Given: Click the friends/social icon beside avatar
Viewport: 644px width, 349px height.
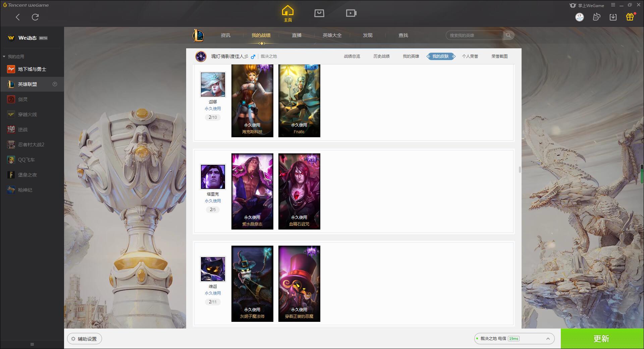Looking at the screenshot, I should tap(596, 17).
